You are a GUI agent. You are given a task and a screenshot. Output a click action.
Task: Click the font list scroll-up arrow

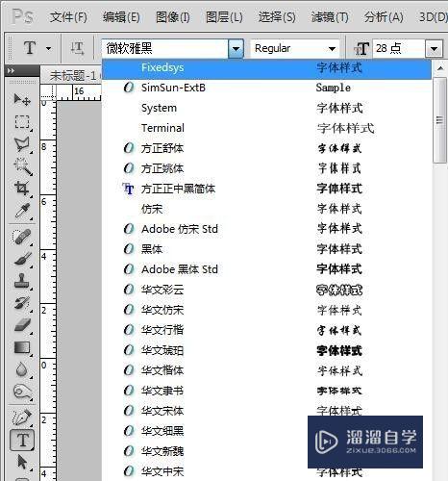click(x=440, y=68)
